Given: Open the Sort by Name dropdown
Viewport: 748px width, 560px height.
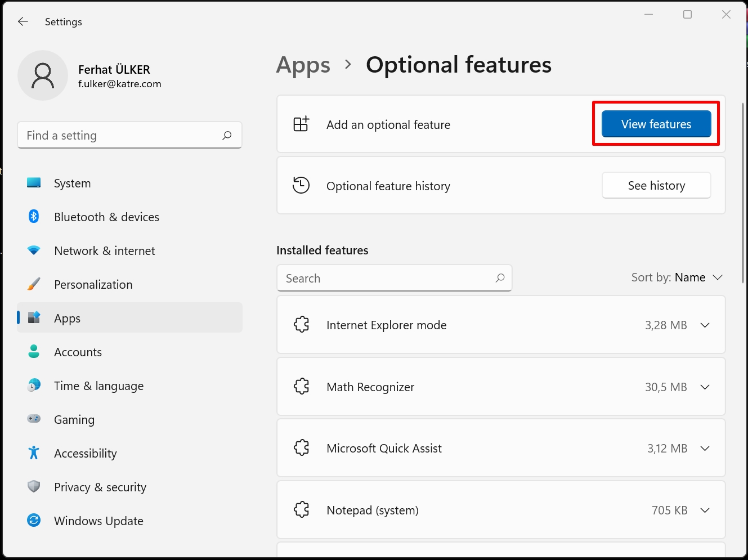Looking at the screenshot, I should click(x=677, y=277).
